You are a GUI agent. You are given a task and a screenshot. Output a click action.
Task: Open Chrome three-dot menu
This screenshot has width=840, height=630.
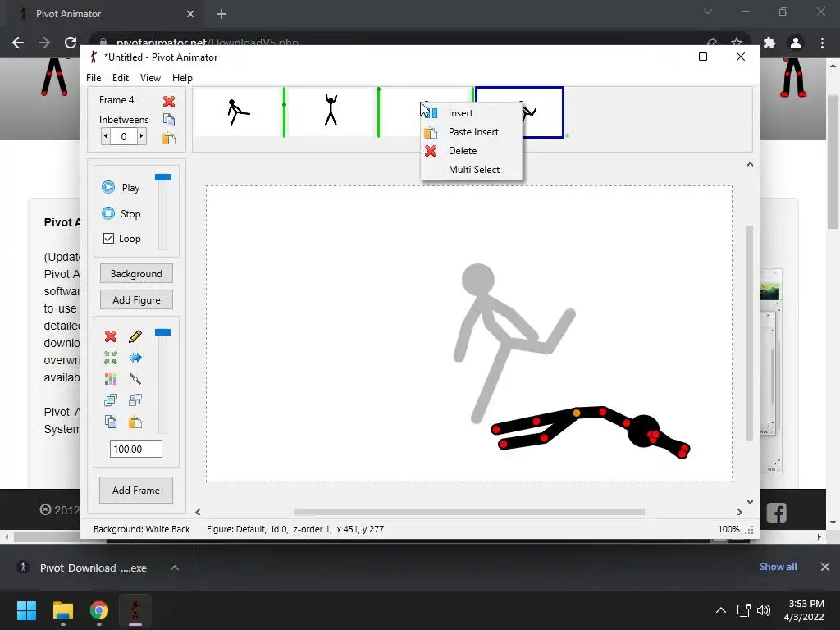822,43
